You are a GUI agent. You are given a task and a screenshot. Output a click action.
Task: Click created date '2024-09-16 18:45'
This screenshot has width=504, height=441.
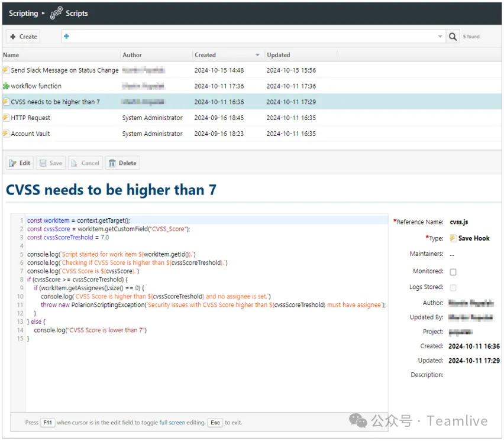[219, 118]
